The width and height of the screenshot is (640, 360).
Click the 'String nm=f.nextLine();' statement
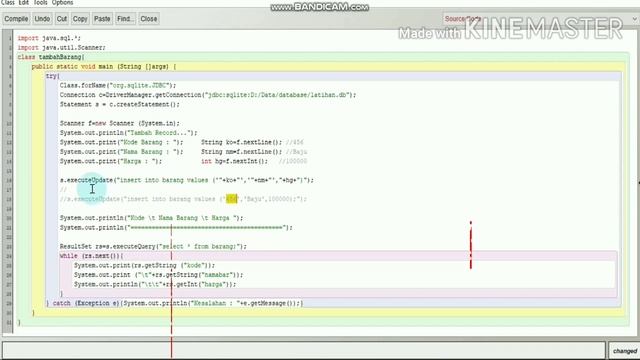pos(241,151)
